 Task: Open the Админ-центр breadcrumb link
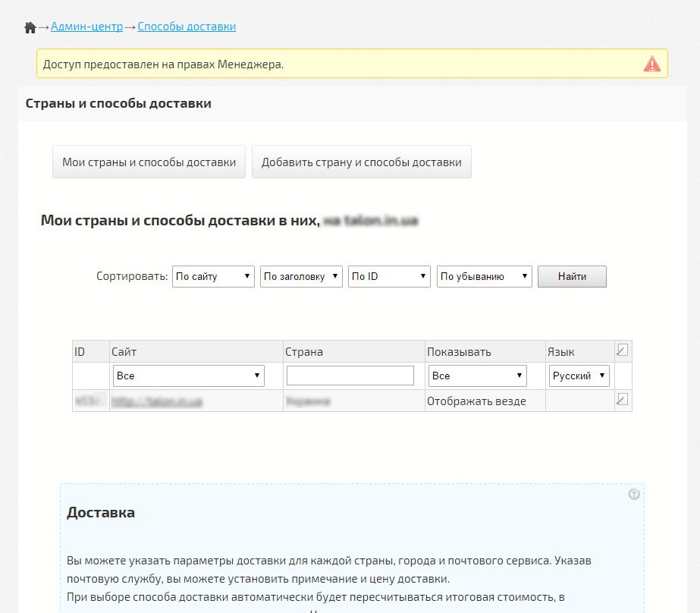pyautogui.click(x=86, y=27)
